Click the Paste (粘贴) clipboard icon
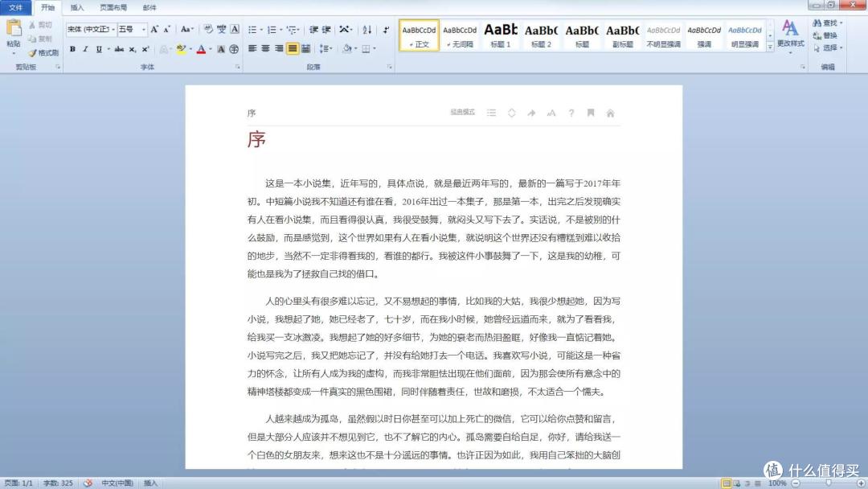The height and width of the screenshot is (489, 868). [x=14, y=27]
